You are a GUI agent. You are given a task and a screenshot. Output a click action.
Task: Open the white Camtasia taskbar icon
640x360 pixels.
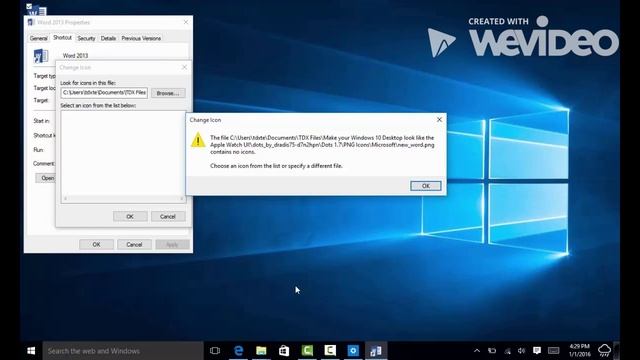[330, 351]
